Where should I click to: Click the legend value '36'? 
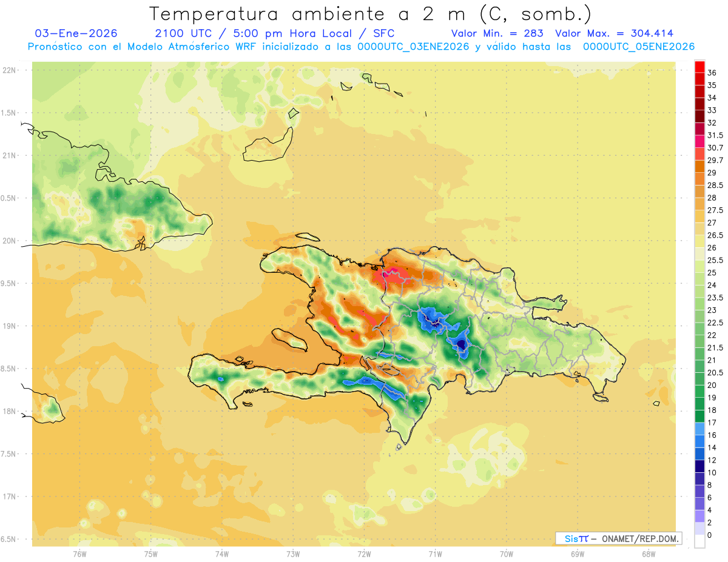712,73
